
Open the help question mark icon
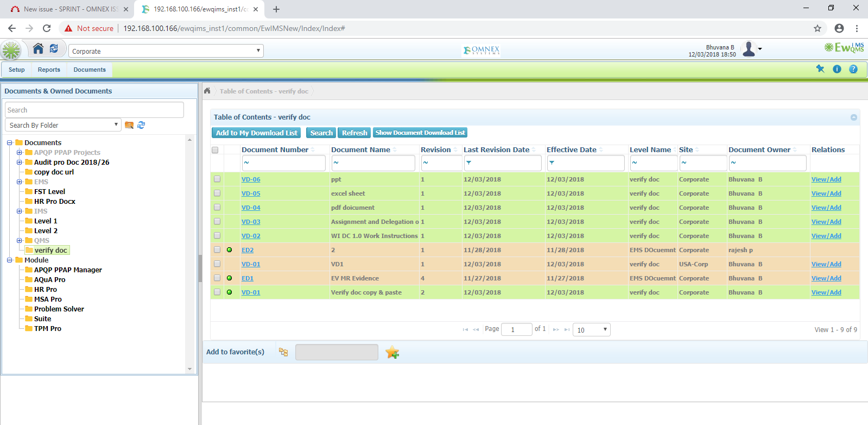coord(853,69)
